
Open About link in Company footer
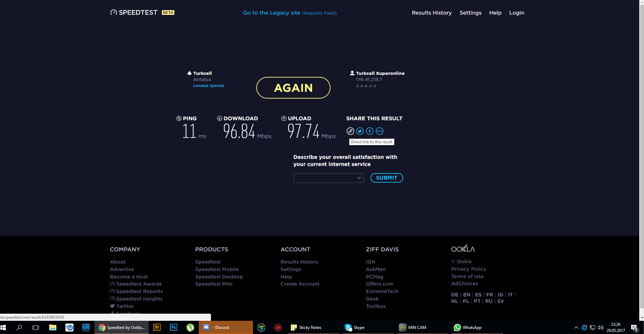117,262
